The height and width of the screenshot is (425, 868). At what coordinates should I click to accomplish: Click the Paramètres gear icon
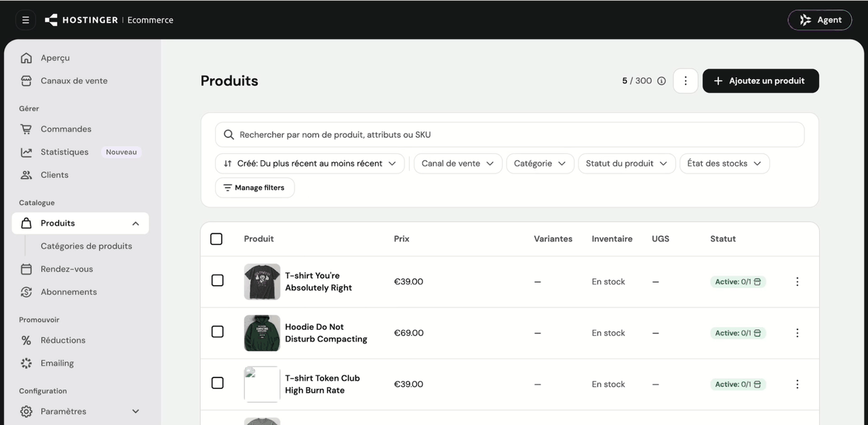tap(26, 411)
